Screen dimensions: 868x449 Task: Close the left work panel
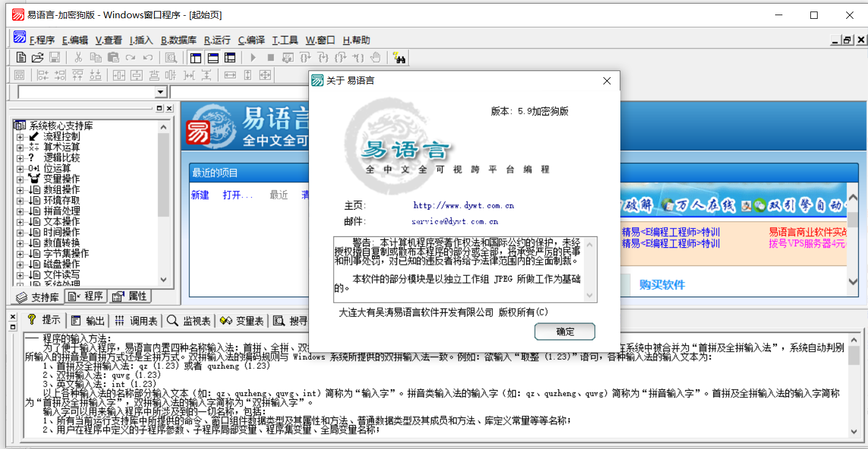(169, 108)
